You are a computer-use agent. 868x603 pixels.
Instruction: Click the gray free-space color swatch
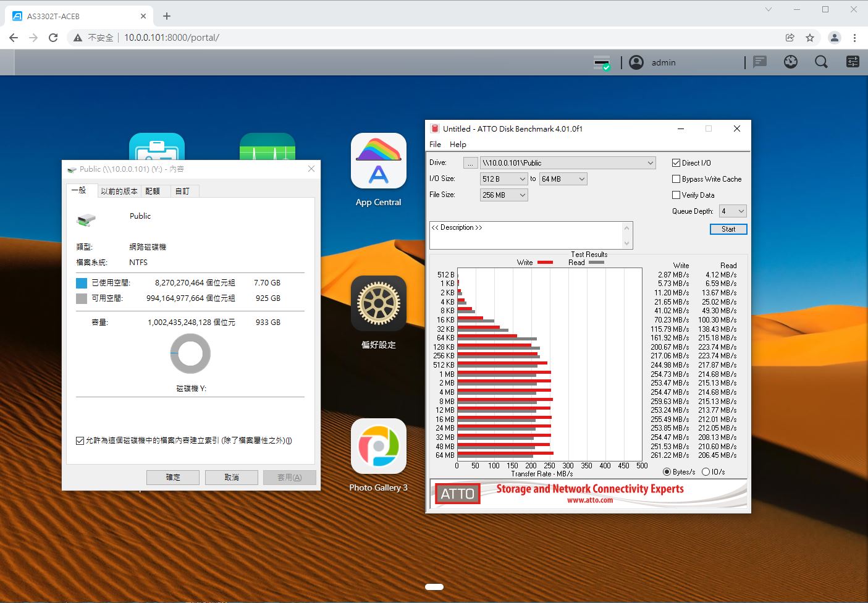[82, 298]
